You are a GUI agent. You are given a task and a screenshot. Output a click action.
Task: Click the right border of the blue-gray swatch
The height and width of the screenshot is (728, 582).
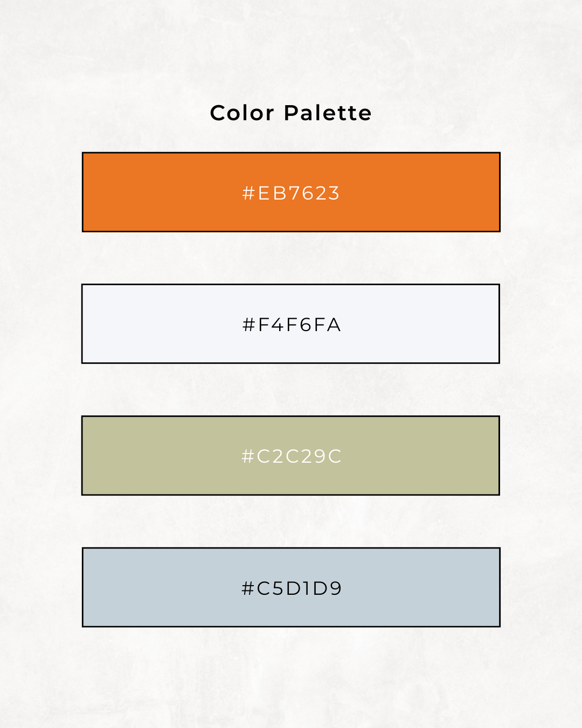[500, 587]
